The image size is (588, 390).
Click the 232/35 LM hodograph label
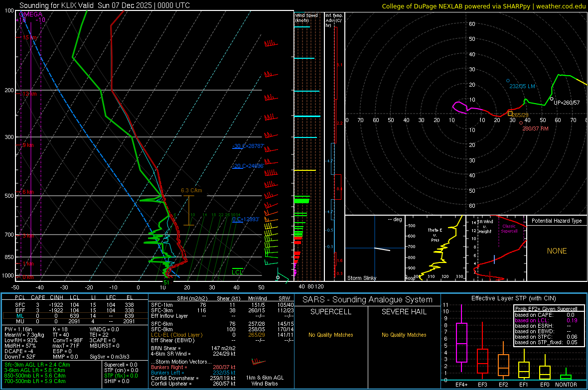(522, 86)
